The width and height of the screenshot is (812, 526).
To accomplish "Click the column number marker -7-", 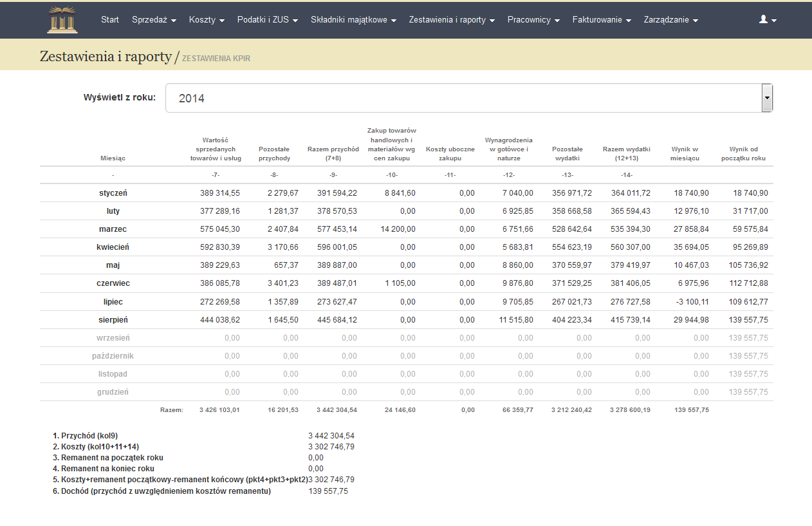I will coord(216,175).
